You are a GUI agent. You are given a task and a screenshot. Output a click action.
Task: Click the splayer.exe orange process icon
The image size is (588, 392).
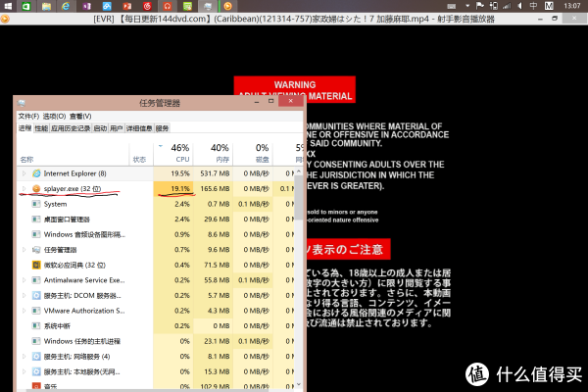tap(36, 189)
